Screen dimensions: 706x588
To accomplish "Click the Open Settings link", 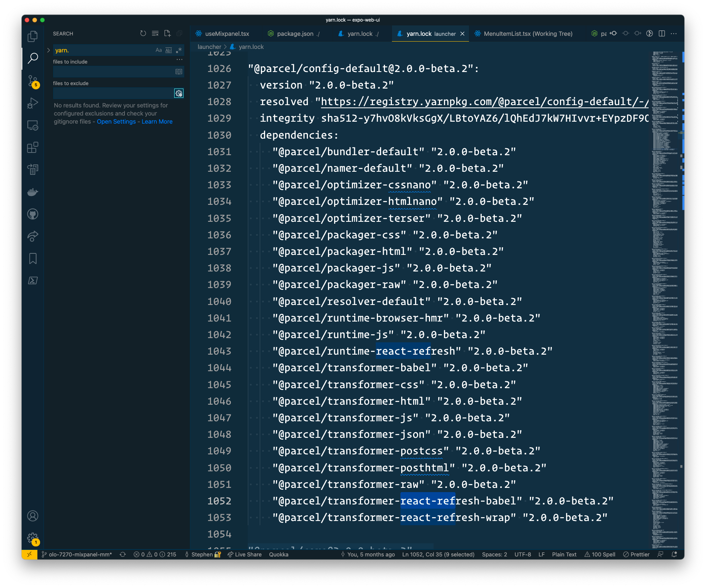I will 116,121.
